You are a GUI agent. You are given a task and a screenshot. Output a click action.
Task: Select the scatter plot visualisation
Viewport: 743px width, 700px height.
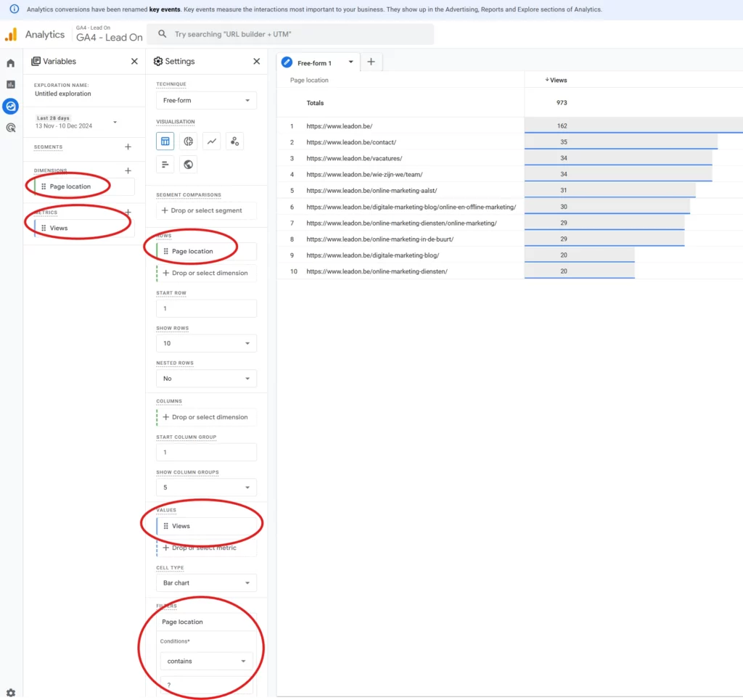click(234, 141)
